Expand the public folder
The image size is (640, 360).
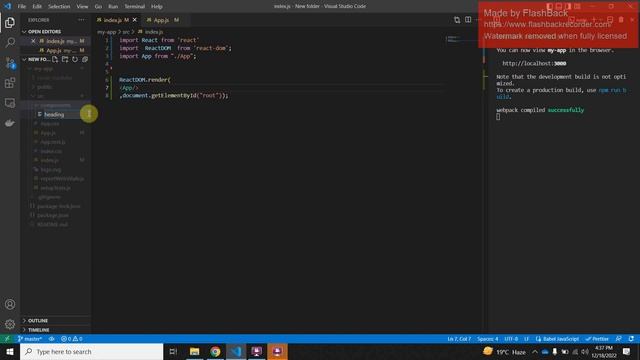coord(55,87)
